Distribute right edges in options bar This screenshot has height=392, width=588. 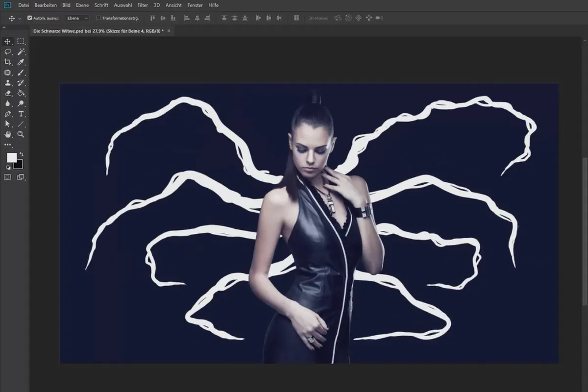coord(279,18)
